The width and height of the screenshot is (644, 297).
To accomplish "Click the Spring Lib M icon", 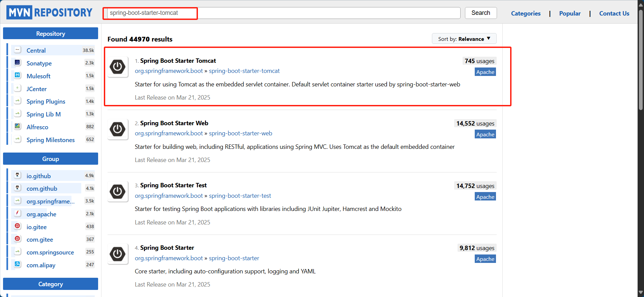I will pyautogui.click(x=18, y=114).
